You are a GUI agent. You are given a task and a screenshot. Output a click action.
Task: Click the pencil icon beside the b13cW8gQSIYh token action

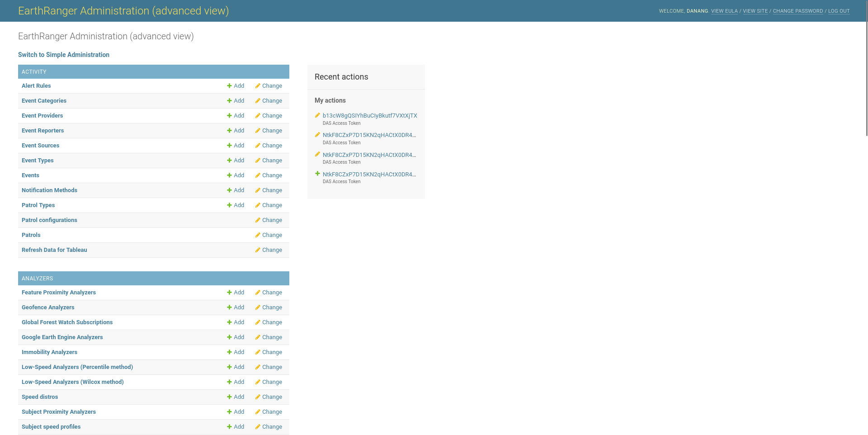tap(317, 115)
